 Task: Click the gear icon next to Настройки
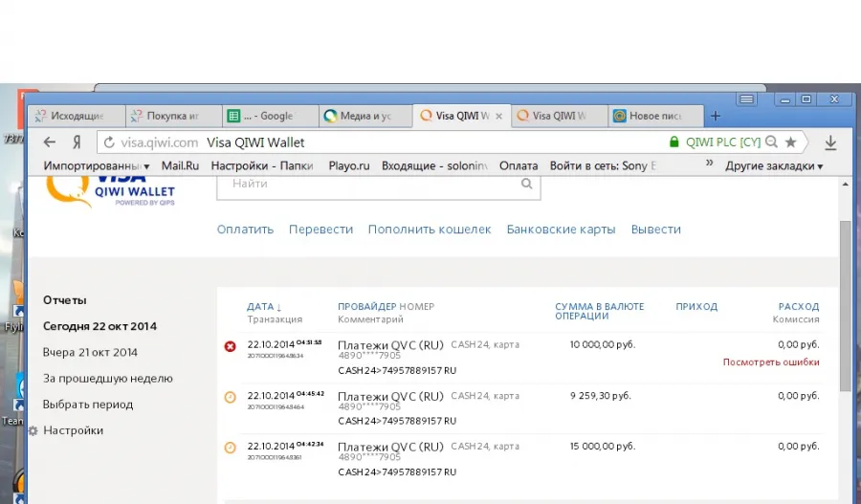pos(33,430)
